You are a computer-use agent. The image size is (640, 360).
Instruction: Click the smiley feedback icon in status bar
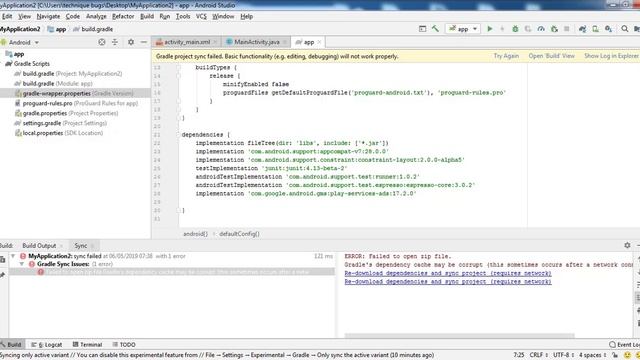(x=627, y=355)
